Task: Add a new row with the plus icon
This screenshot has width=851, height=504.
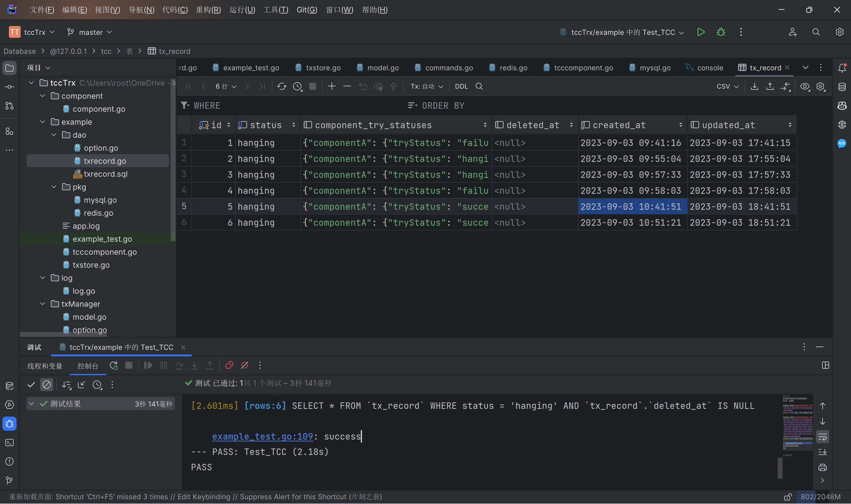Action: tap(332, 86)
